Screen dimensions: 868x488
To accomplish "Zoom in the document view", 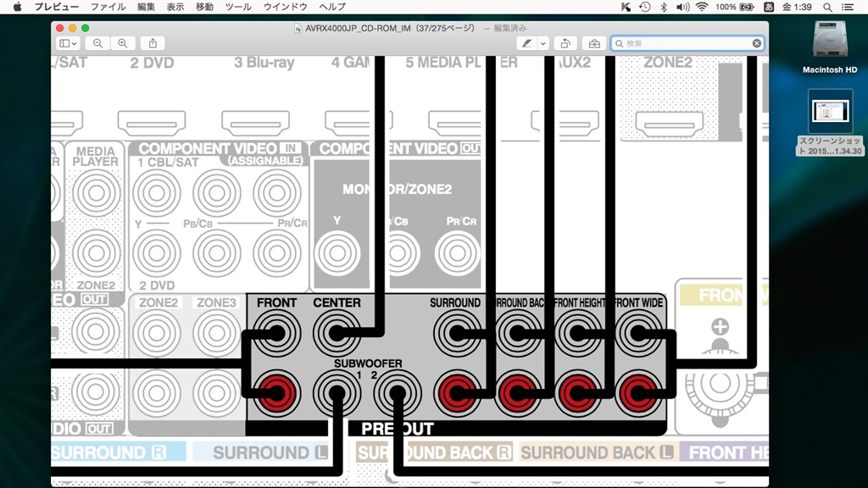I will point(123,43).
